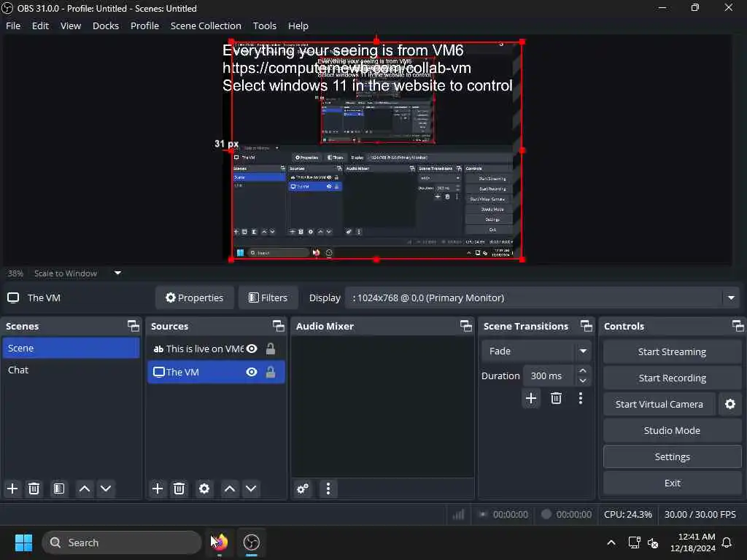Image resolution: width=747 pixels, height=560 pixels.
Task: Remove scene transition with trash icon
Action: 556,398
